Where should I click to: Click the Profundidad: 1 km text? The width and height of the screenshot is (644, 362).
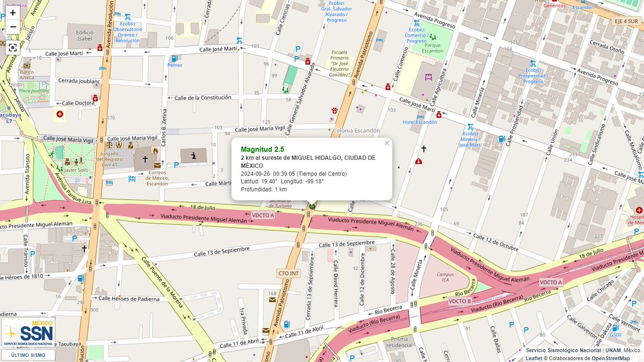coord(264,189)
